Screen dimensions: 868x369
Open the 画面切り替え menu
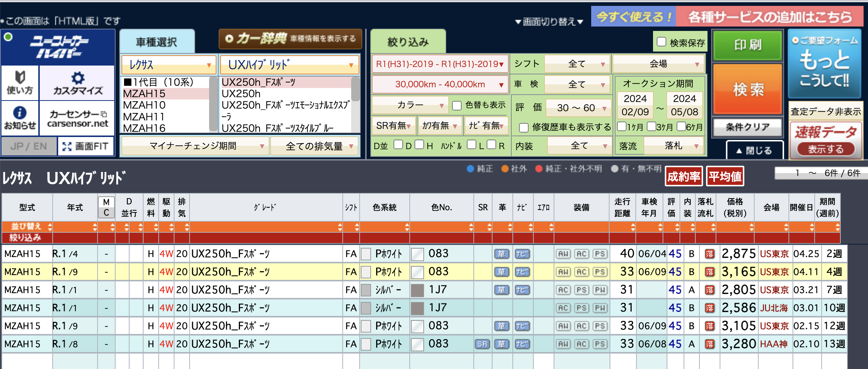point(549,22)
